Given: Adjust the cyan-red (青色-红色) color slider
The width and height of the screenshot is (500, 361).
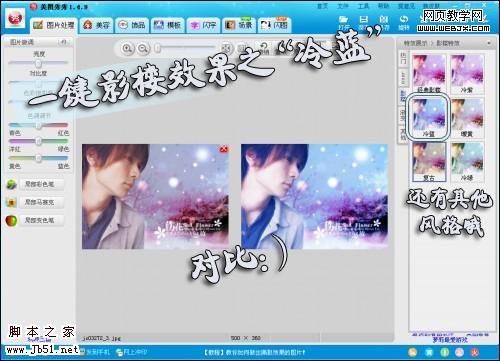Looking at the screenshot, I should point(38,125).
